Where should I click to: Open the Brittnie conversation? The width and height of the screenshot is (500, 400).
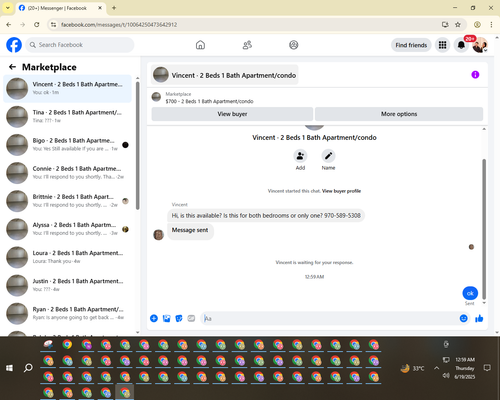click(67, 201)
